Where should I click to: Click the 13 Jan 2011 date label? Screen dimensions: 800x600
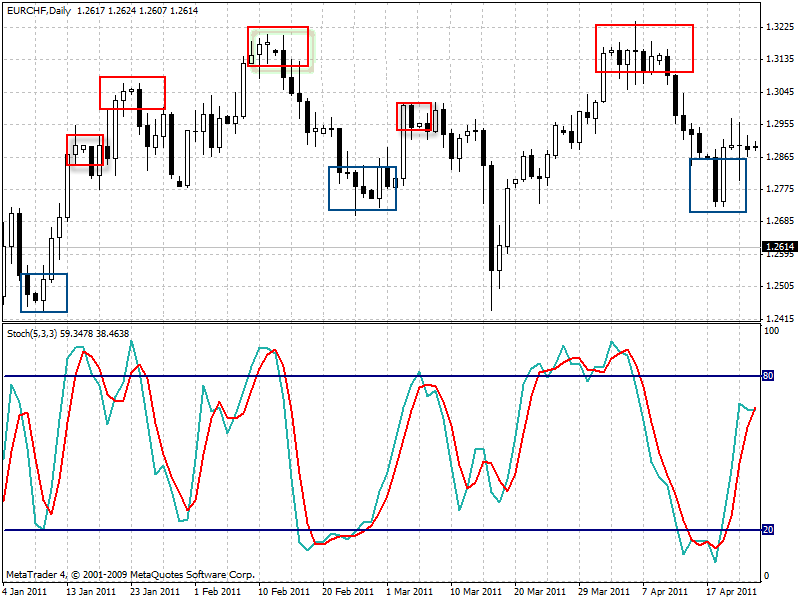pyautogui.click(x=91, y=592)
